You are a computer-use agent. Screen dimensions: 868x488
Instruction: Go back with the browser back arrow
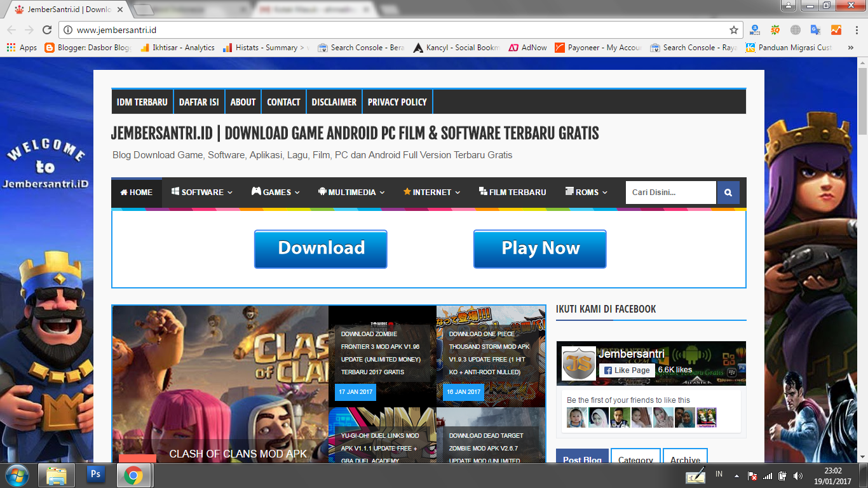(x=11, y=30)
